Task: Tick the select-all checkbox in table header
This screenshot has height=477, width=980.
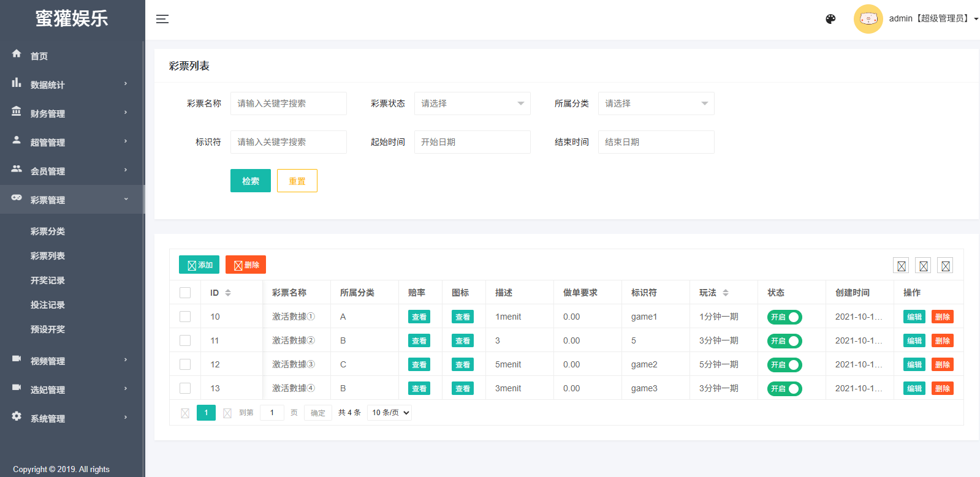Action: (185, 293)
